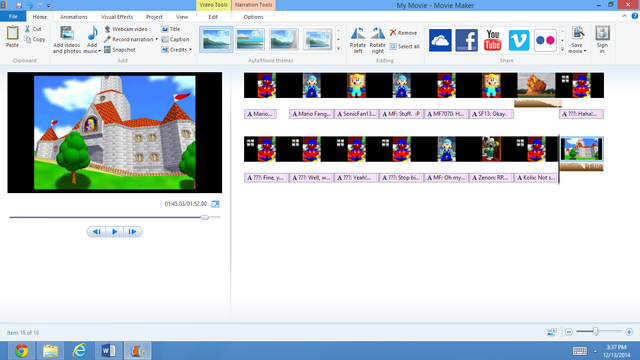Insert Credits at the end
640x360 pixels.
[174, 50]
